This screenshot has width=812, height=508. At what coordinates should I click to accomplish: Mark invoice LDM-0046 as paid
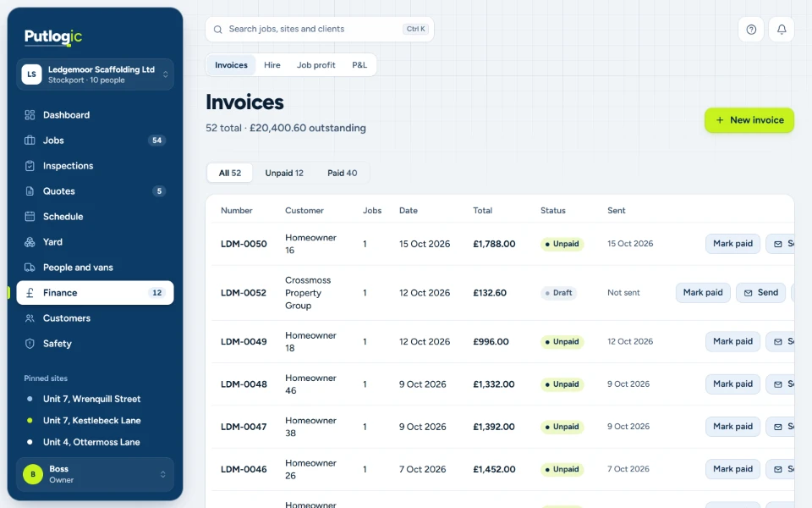pos(732,469)
